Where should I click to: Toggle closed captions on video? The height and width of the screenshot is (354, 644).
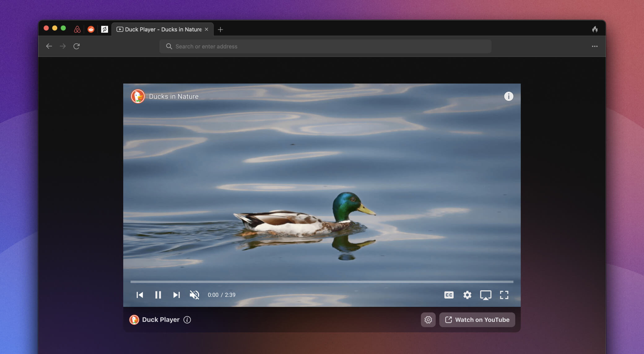click(x=449, y=294)
